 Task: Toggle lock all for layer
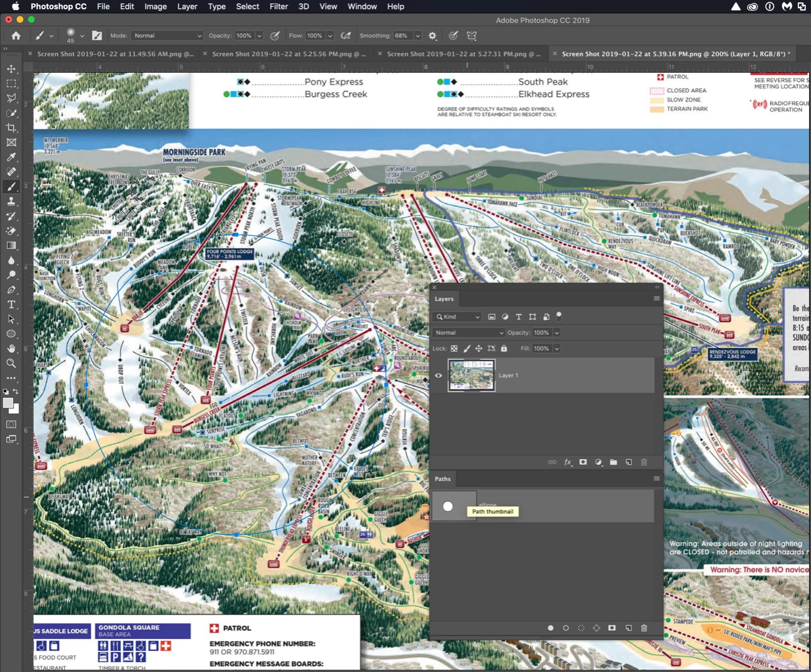point(504,348)
